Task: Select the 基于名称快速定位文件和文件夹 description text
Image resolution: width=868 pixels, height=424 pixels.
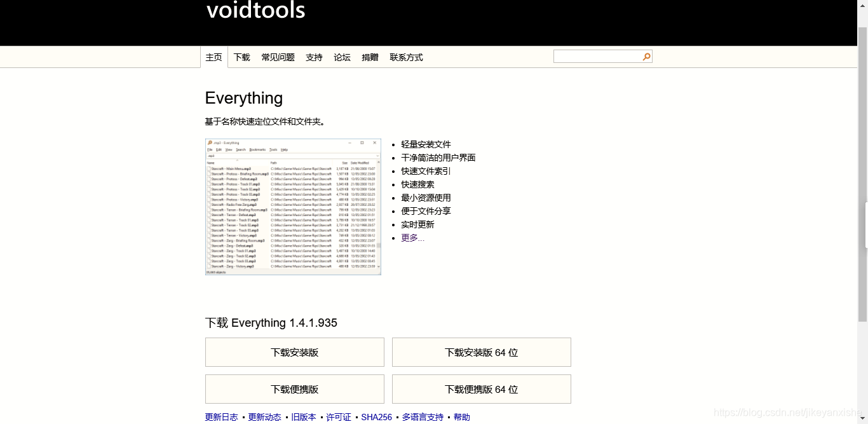Action: pos(265,121)
